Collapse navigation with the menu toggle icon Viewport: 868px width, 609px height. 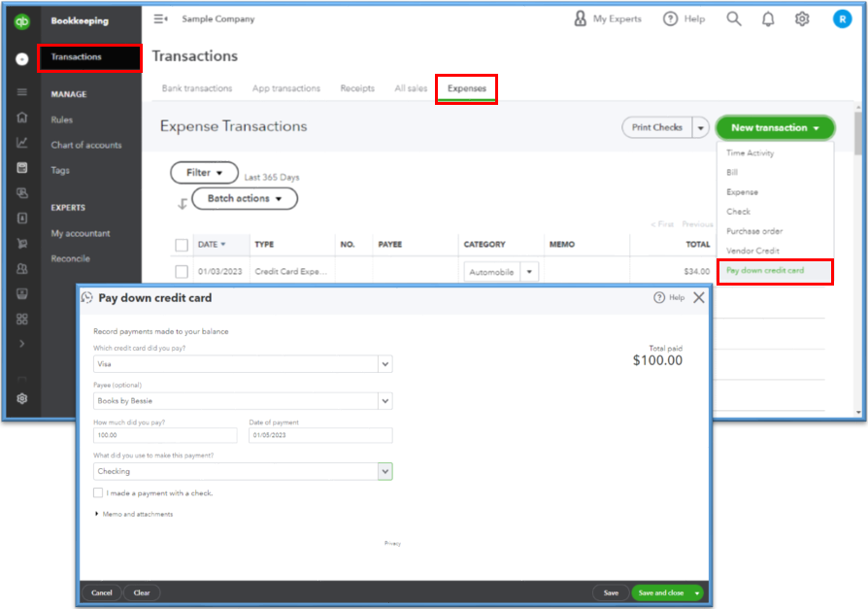coord(160,18)
